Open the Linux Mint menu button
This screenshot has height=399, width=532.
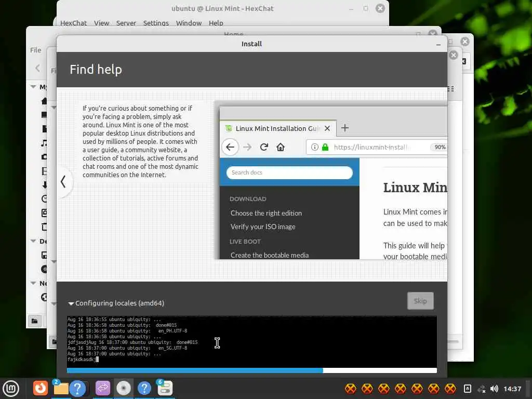pos(11,389)
